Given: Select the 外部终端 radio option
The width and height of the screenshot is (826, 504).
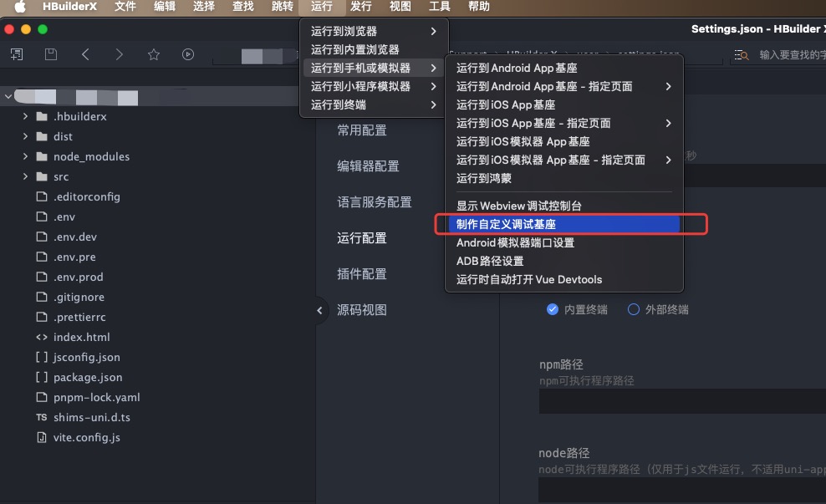Looking at the screenshot, I should tap(634, 309).
